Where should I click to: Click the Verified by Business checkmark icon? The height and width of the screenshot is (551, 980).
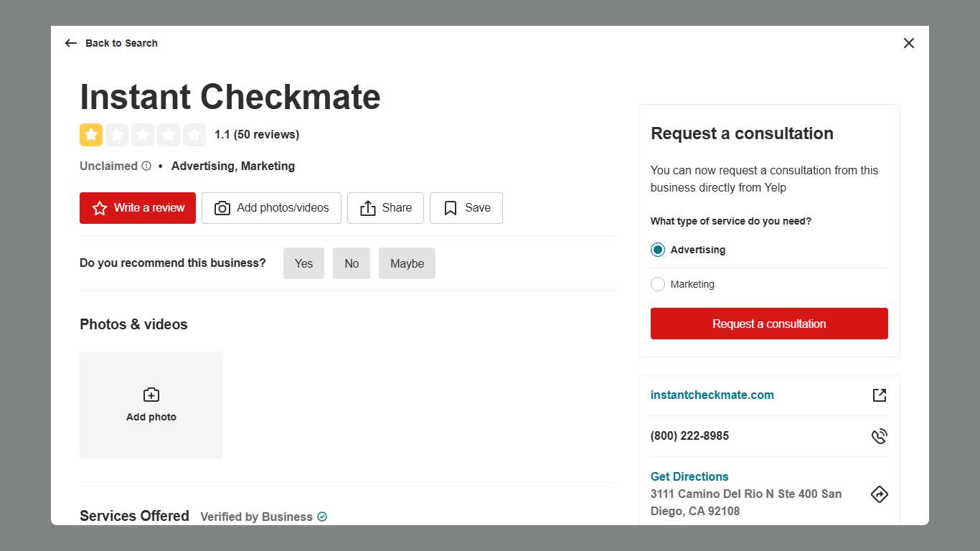pyautogui.click(x=321, y=517)
